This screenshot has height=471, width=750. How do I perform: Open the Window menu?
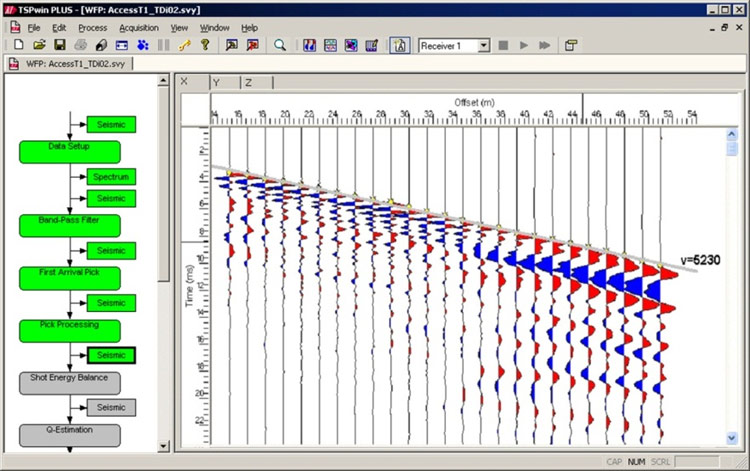(x=214, y=28)
